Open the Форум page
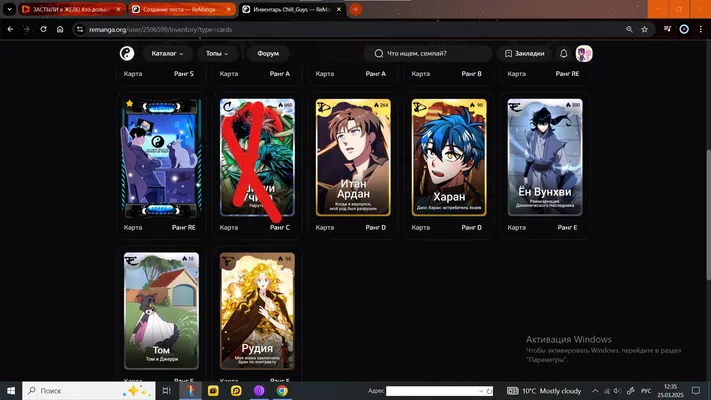711x400 pixels. pyautogui.click(x=268, y=54)
